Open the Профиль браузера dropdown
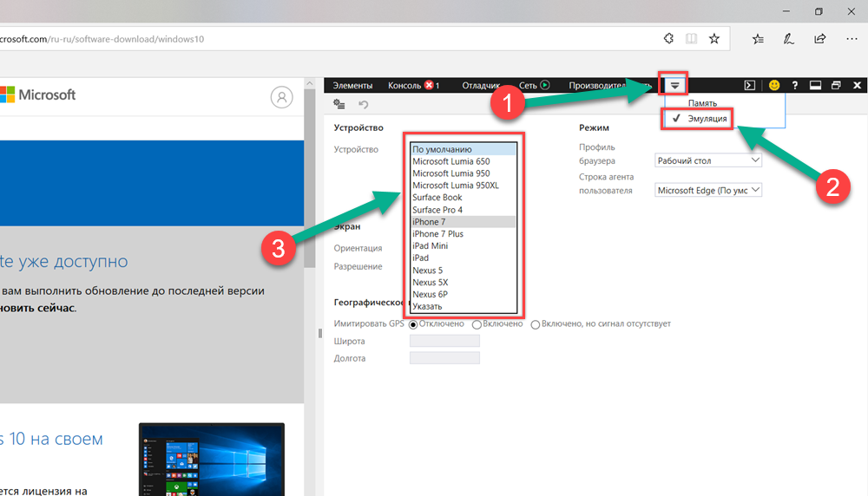868x496 pixels. click(x=708, y=160)
